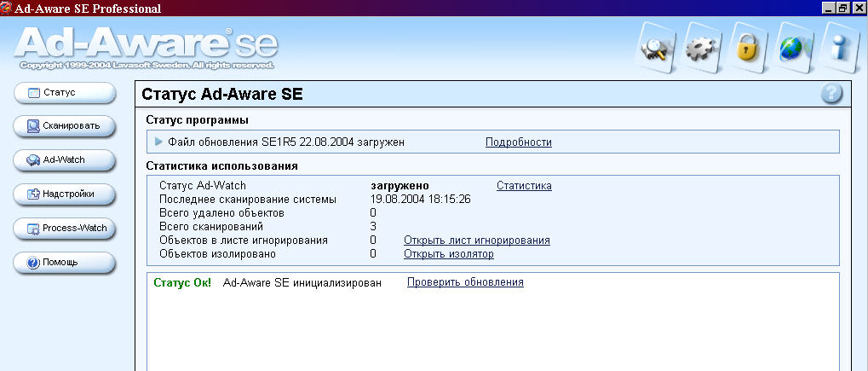Restore the Ad-Aware window size
The width and height of the screenshot is (868, 371).
[843, 8]
